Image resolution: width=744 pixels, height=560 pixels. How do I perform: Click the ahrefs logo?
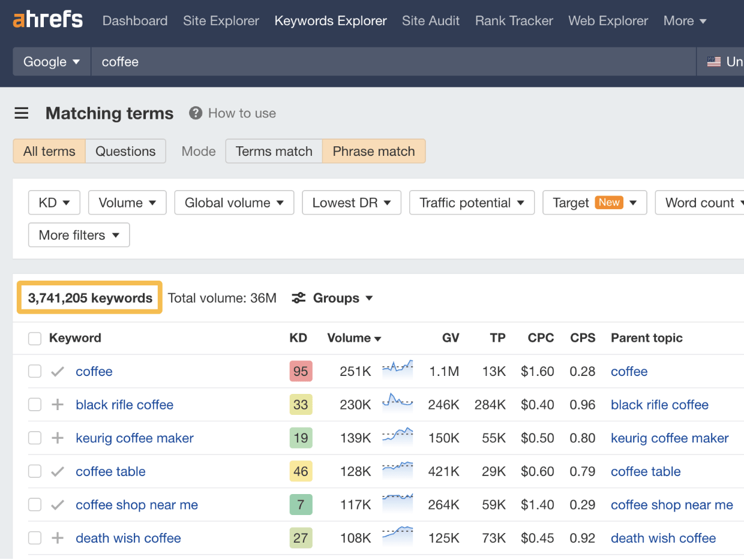point(48,19)
